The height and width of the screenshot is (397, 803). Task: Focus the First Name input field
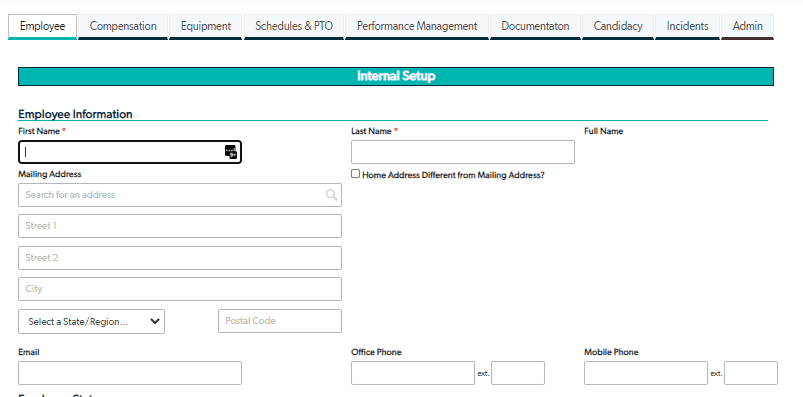point(130,152)
